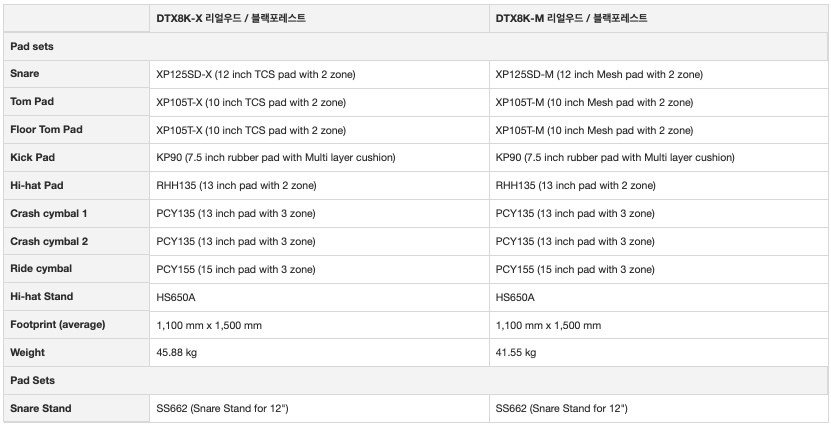
Task: Click the Tom Pad row label
Action: [x=32, y=102]
